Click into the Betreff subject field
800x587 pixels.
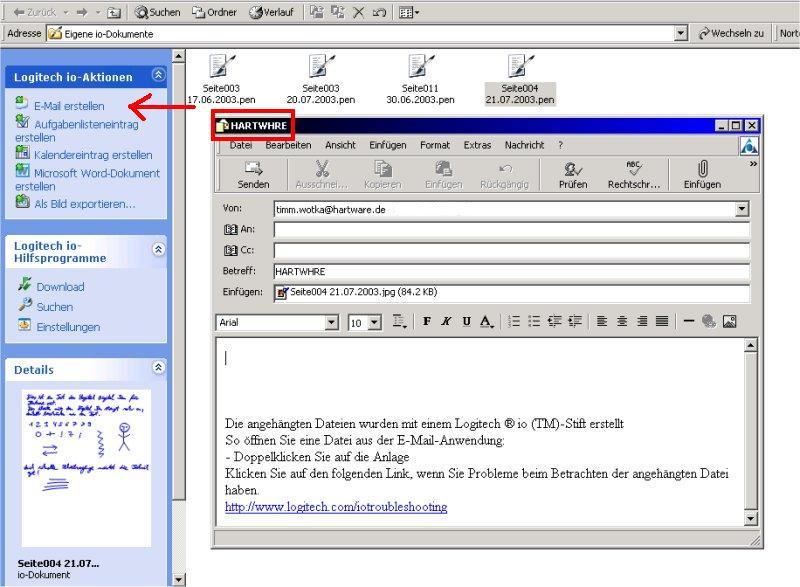(512, 271)
